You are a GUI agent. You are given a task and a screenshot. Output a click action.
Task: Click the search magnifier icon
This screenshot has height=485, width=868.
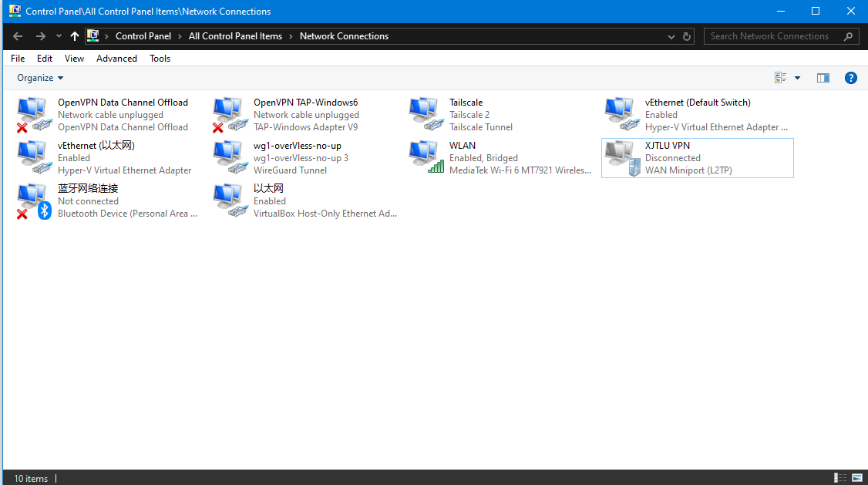(848, 36)
